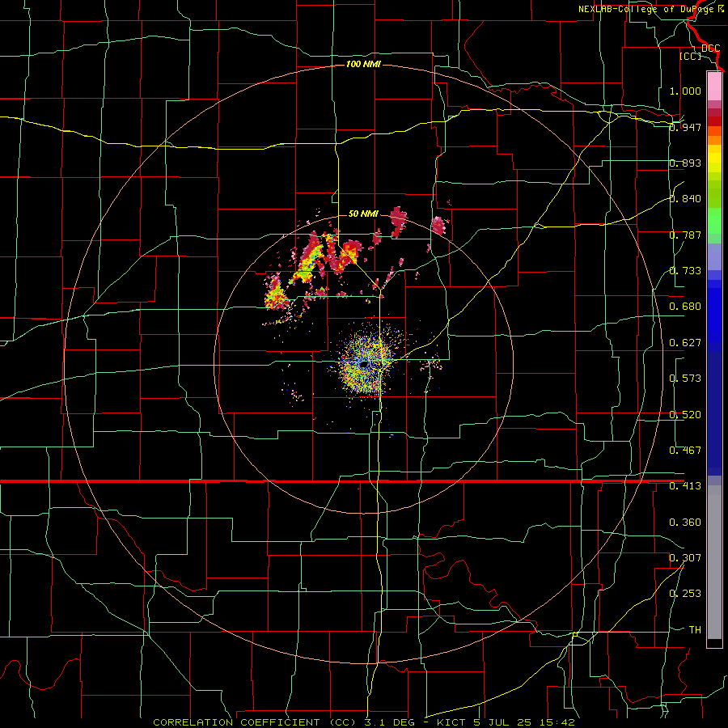Click the 0.253 legend value
Image resolution: width=728 pixels, height=728 pixels.
click(685, 594)
